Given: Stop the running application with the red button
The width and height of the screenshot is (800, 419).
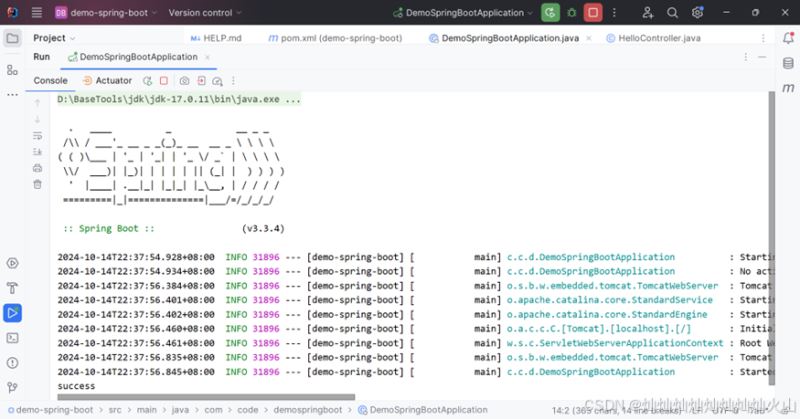Looking at the screenshot, I should [x=593, y=13].
